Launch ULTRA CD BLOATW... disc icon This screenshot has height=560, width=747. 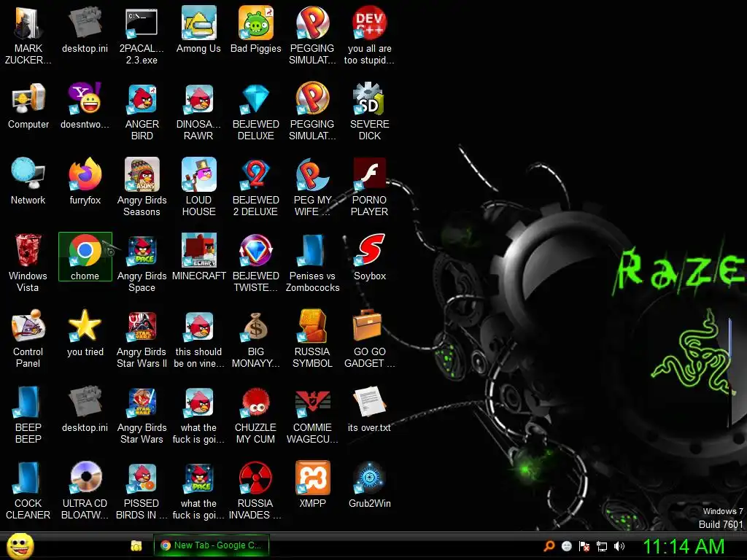[85, 490]
